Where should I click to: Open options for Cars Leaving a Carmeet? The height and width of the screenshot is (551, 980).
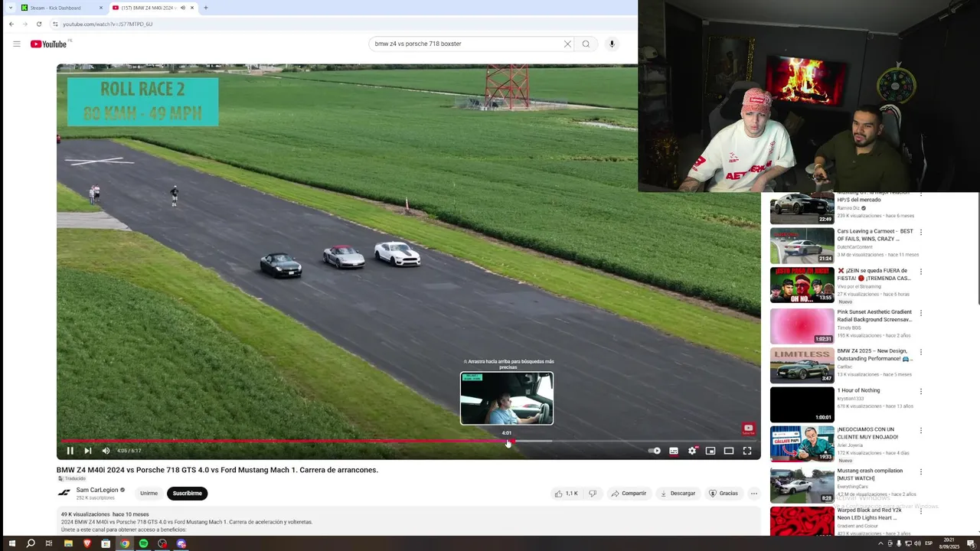(x=920, y=232)
